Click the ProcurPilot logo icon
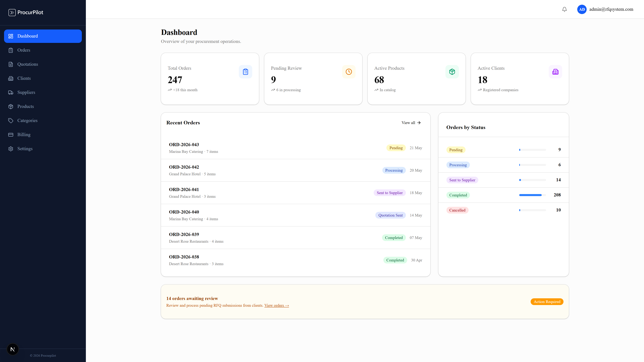The height and width of the screenshot is (362, 644). click(x=12, y=13)
